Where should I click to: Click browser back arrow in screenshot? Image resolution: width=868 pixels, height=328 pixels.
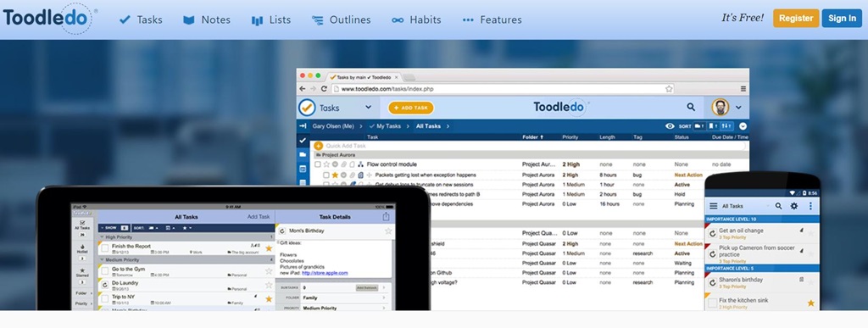[x=303, y=88]
